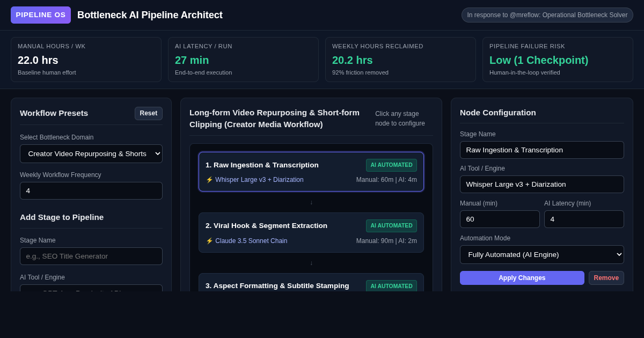
Task: Click AI AUTOMATED badge on Viral Hook stage
Action: (391, 226)
